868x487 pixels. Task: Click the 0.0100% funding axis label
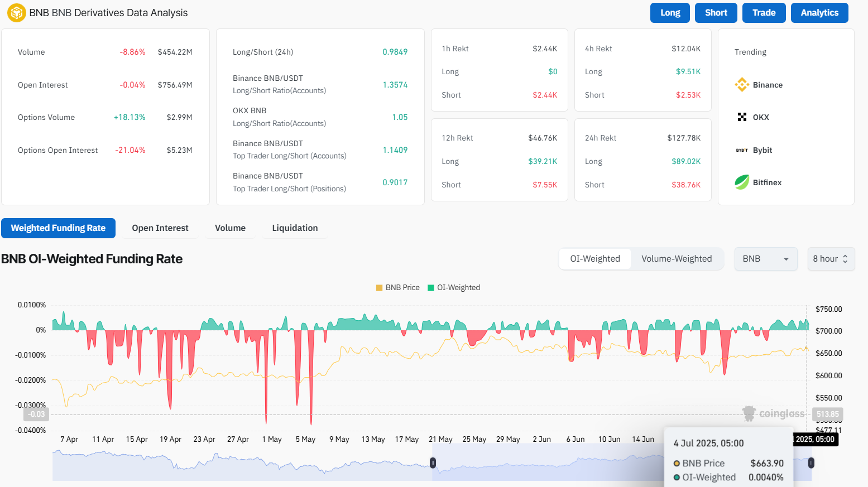[x=32, y=305]
